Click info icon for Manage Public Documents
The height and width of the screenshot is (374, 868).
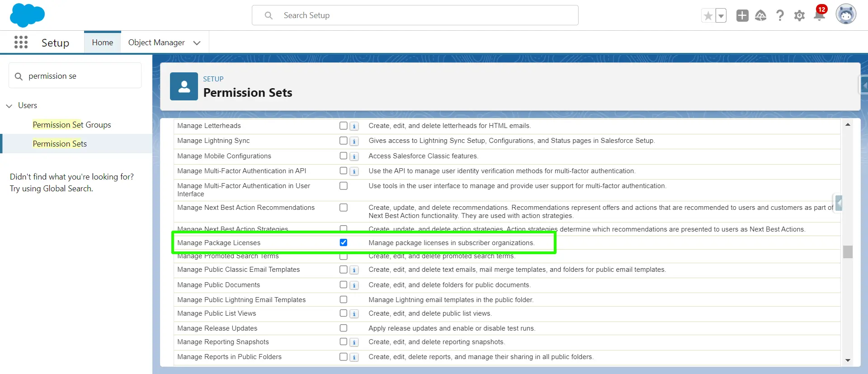point(354,285)
